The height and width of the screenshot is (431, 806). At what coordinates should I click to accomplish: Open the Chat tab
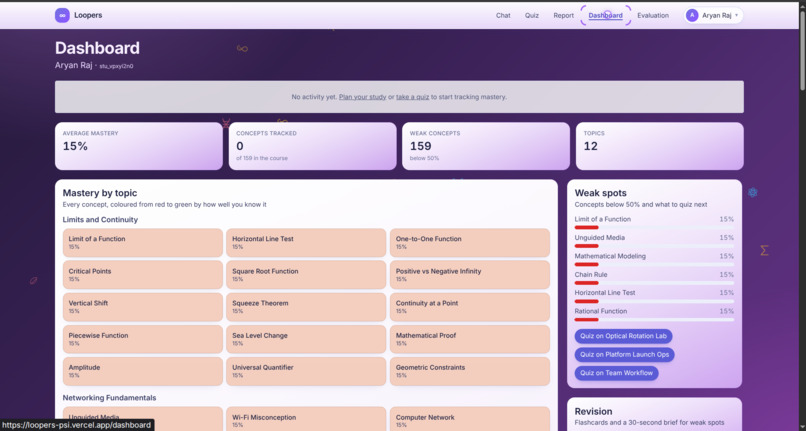(x=503, y=15)
